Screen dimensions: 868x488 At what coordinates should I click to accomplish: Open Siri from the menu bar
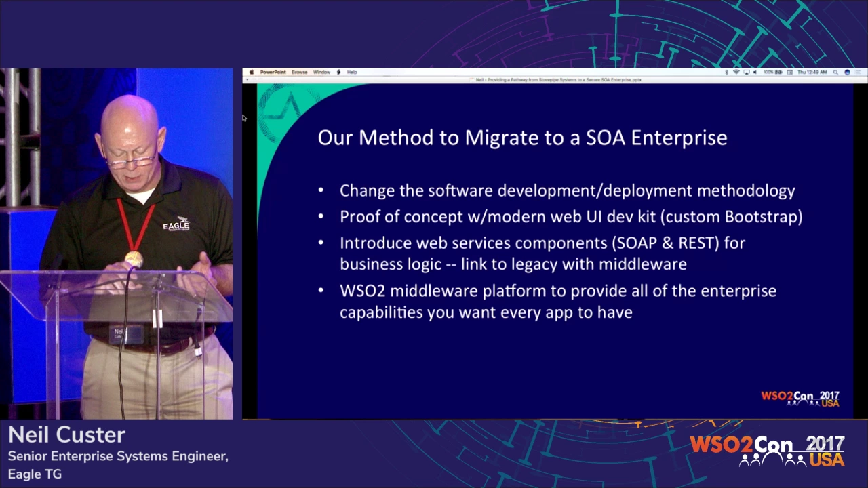847,72
